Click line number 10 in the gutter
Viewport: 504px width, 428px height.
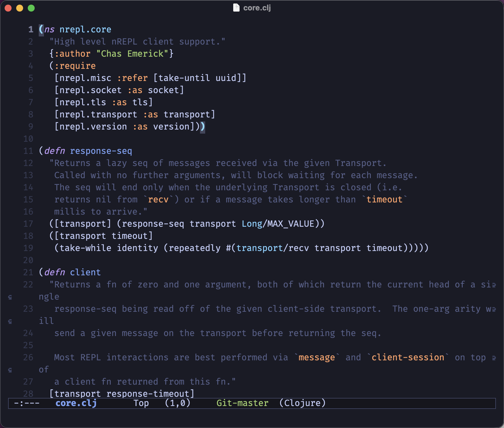(28, 139)
